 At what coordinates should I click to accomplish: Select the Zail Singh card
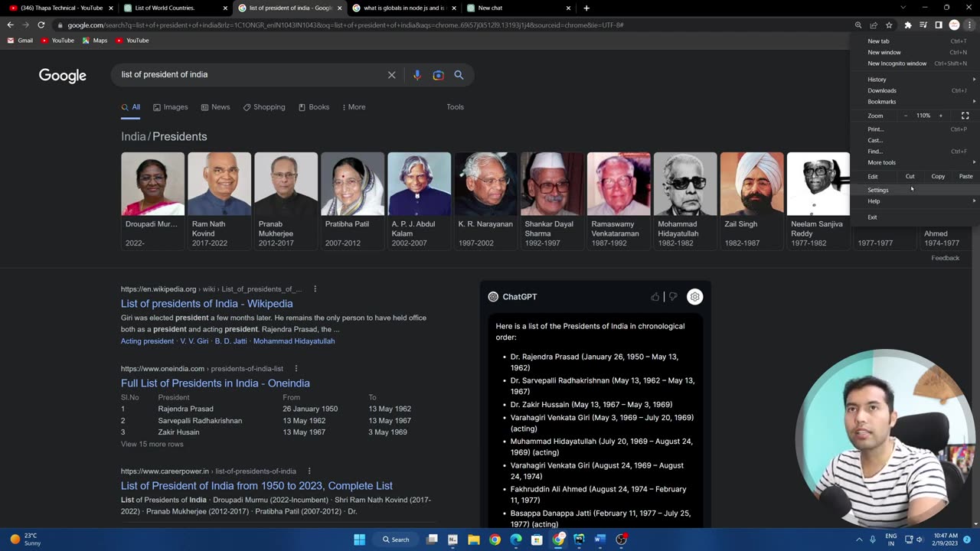752,200
